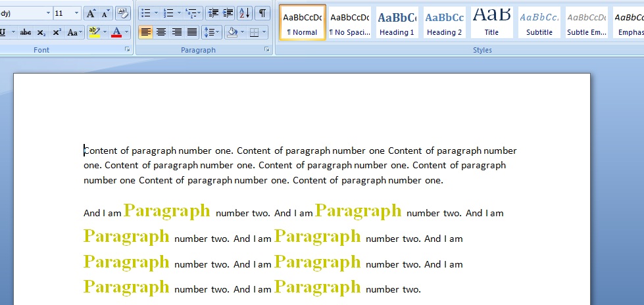Apply the Heading 2 style
The height and width of the screenshot is (305, 644).
point(444,22)
